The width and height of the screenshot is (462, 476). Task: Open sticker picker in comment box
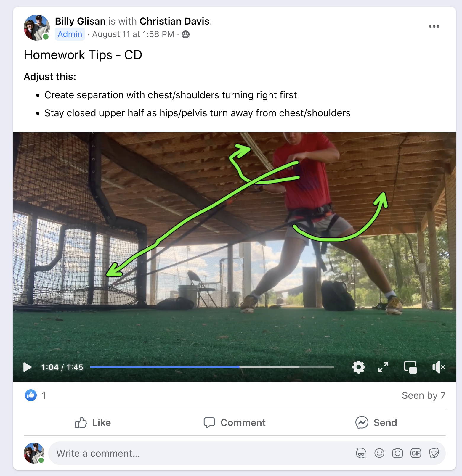[434, 453]
